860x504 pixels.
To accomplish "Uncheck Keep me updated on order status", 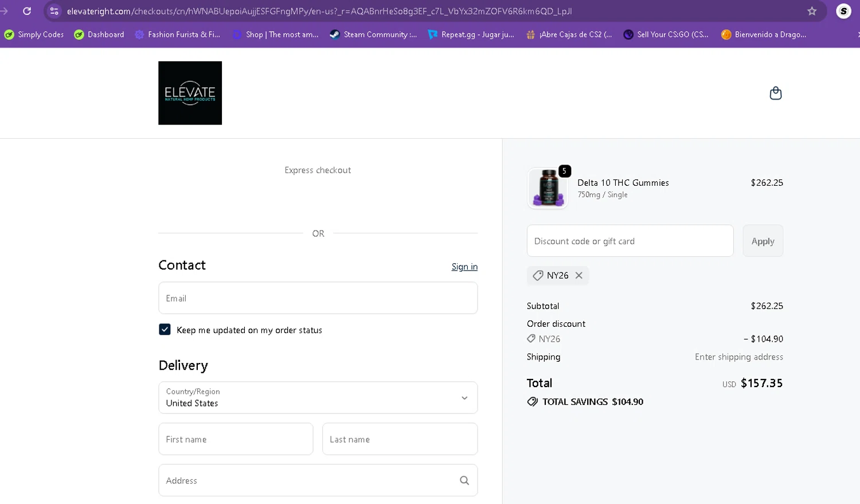I will coord(165,329).
